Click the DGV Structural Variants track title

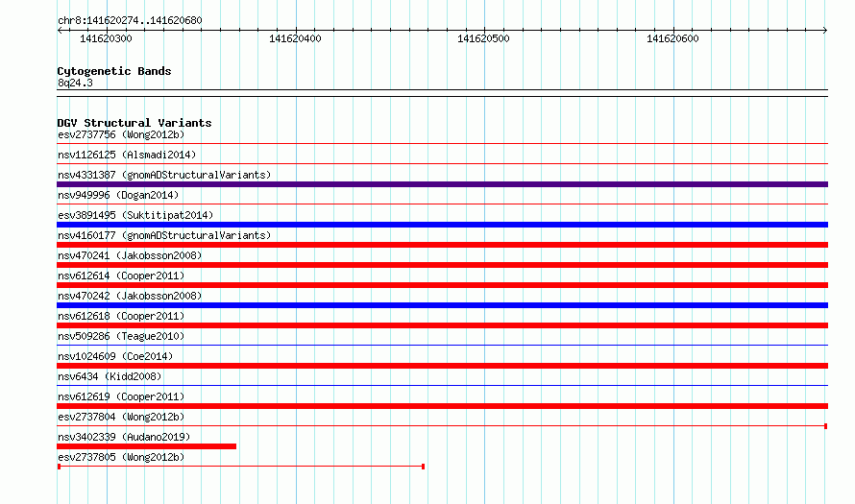click(x=134, y=123)
